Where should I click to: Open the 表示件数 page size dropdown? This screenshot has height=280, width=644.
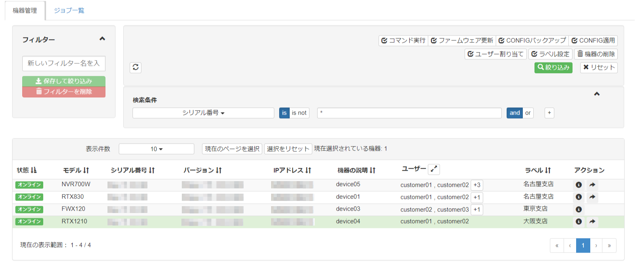(156, 149)
